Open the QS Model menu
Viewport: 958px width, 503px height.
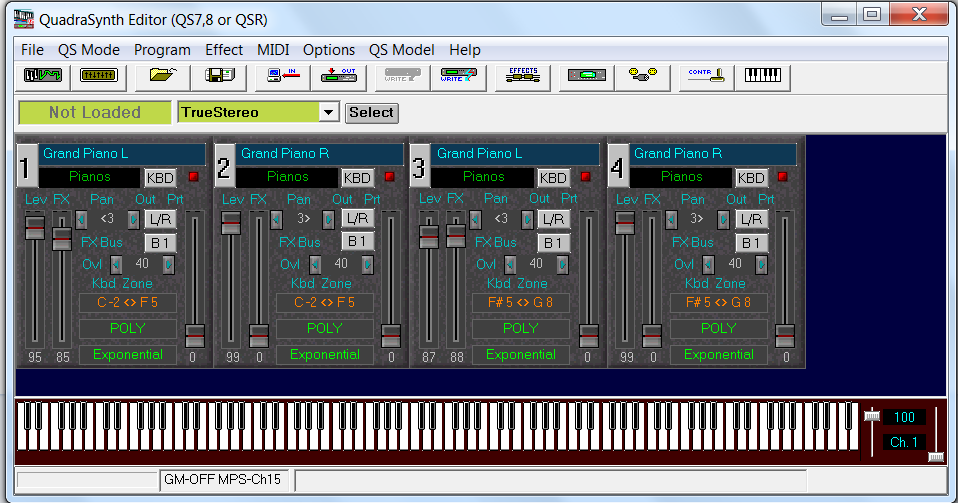401,50
